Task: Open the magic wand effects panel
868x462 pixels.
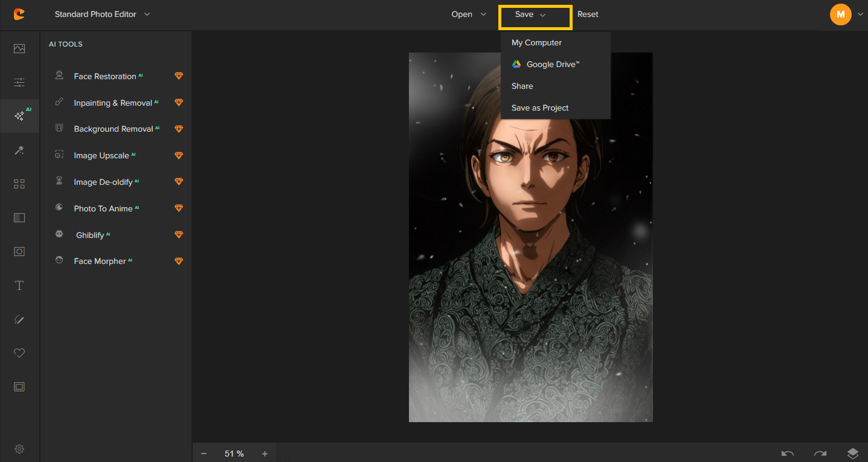Action: click(x=19, y=150)
